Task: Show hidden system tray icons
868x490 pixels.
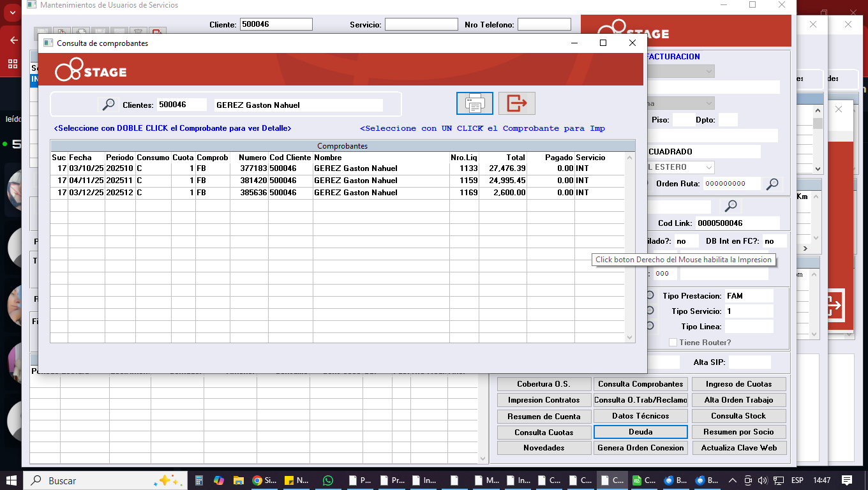Action: pyautogui.click(x=732, y=480)
